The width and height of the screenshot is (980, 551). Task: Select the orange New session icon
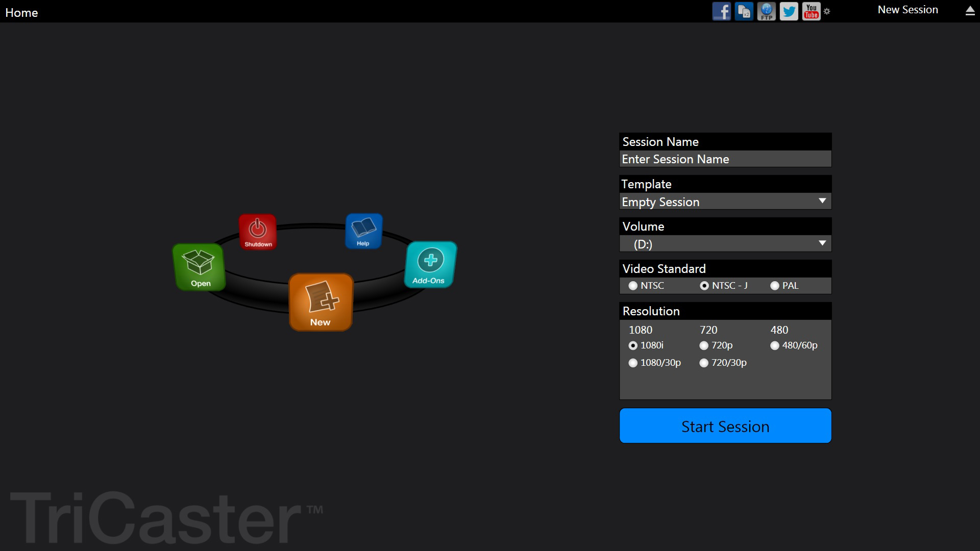(x=321, y=302)
